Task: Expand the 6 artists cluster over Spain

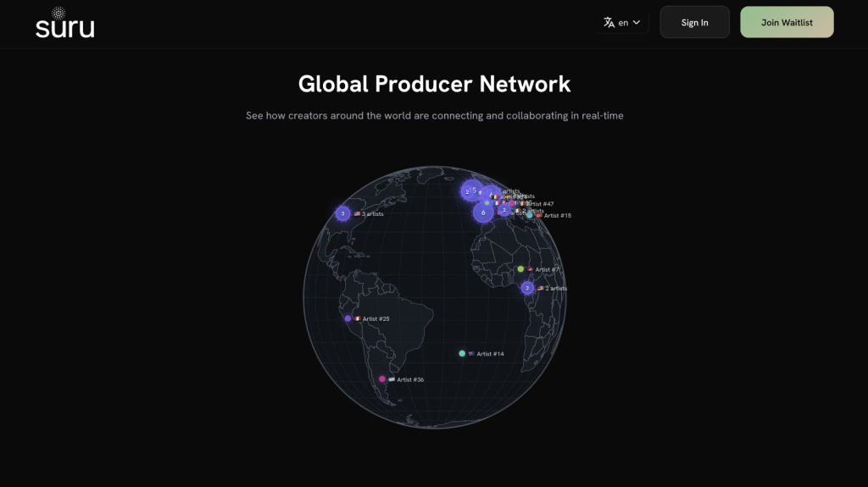Action: 483,213
